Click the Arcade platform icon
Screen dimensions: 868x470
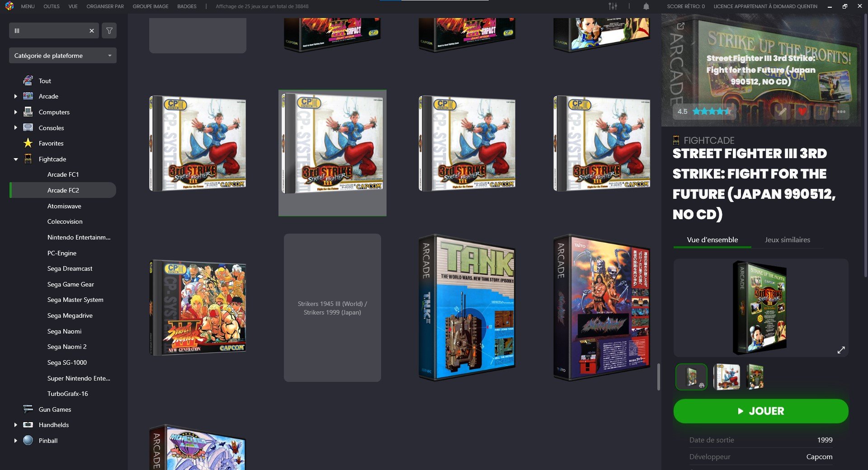pos(28,96)
